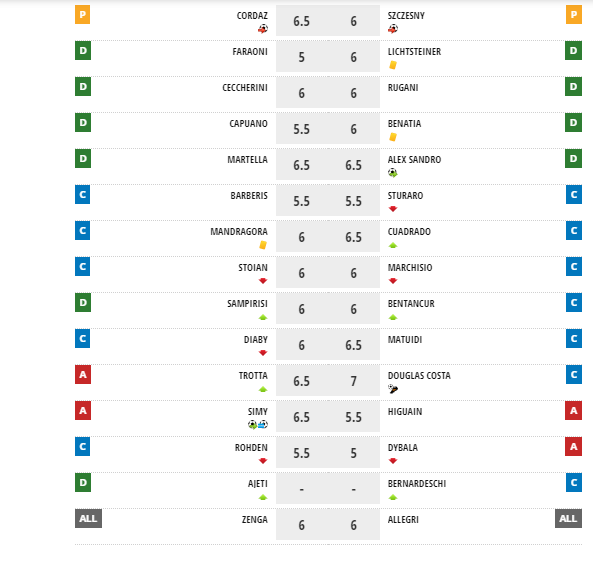Click the grey ALL badge beside Zenga

pyautogui.click(x=88, y=518)
